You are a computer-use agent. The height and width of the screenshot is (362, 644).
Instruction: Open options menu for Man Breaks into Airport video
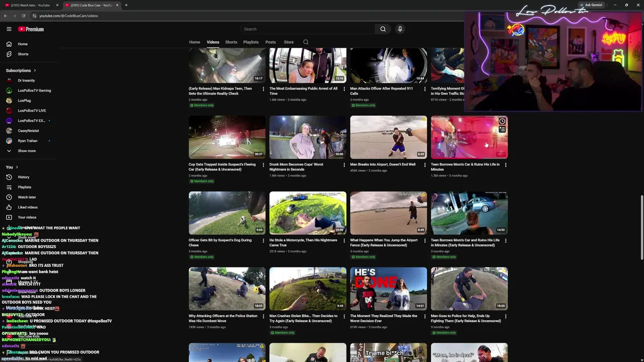click(x=425, y=164)
